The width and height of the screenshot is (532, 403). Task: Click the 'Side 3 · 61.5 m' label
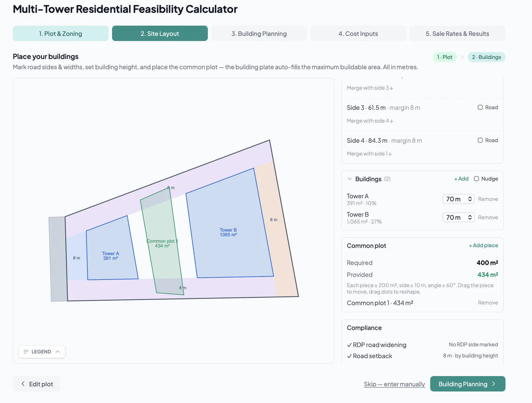366,107
